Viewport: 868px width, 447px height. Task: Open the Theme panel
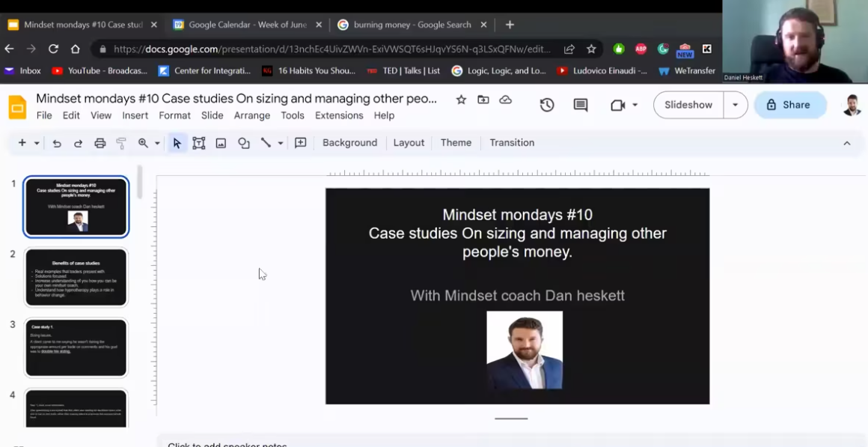click(x=456, y=143)
